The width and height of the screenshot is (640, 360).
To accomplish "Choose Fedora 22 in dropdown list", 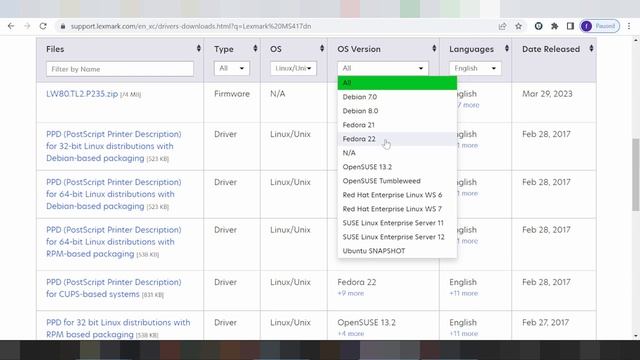I will (397, 139).
